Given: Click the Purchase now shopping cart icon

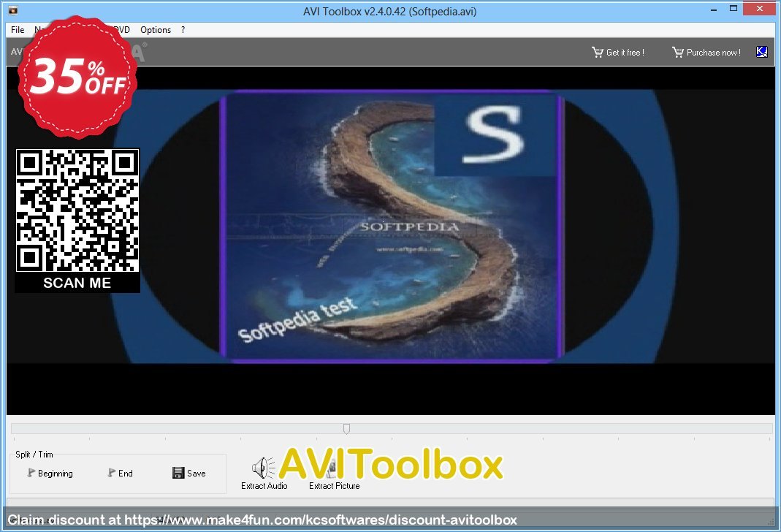Looking at the screenshot, I should pyautogui.click(x=677, y=52).
